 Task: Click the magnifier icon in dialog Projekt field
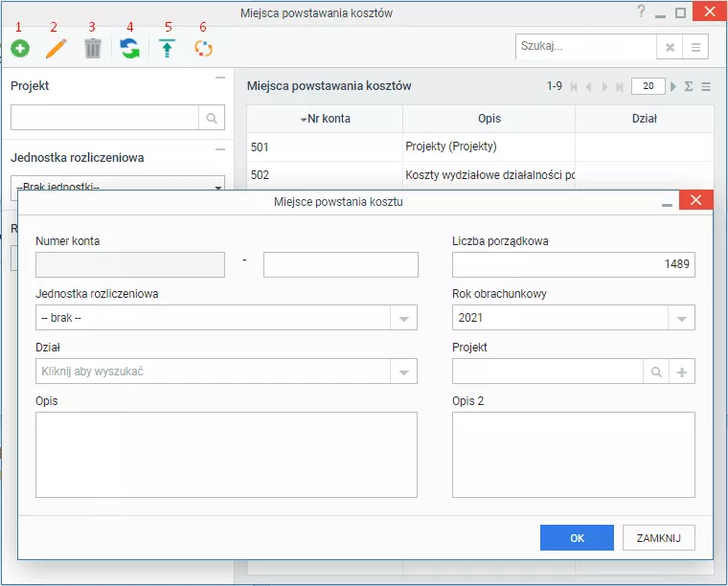pyautogui.click(x=656, y=372)
